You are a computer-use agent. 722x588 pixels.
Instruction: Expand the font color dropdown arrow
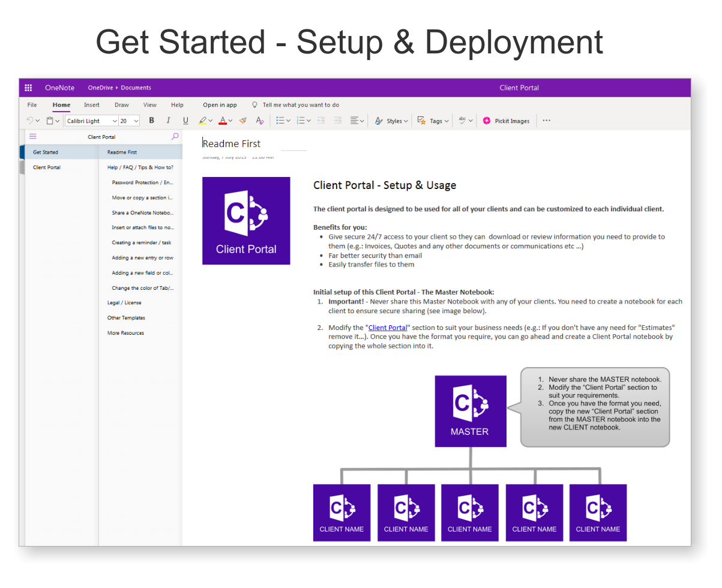coord(230,121)
